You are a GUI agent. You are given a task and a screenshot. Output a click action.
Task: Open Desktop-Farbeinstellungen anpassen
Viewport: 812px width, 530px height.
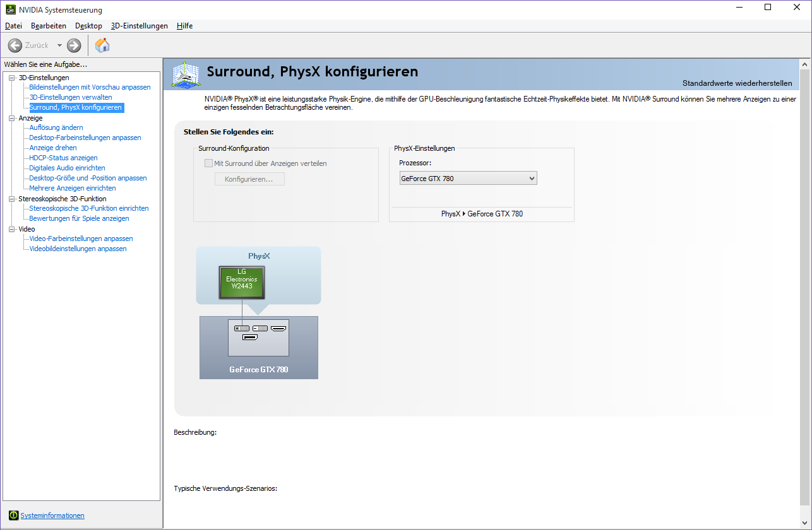click(85, 138)
